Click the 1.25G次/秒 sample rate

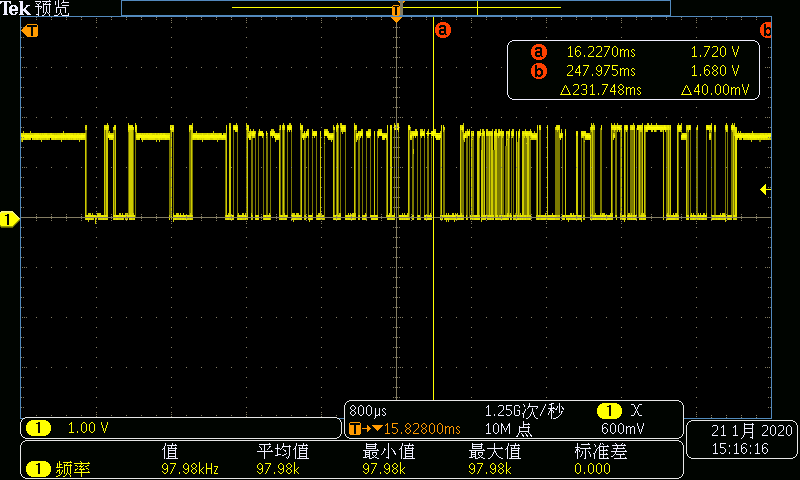(524, 411)
